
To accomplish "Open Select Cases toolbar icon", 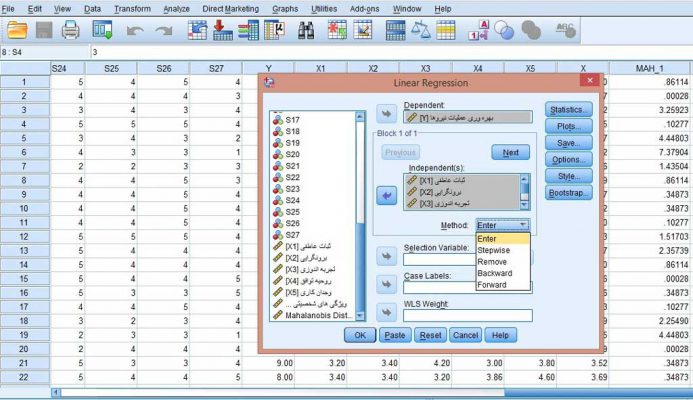I will (446, 30).
